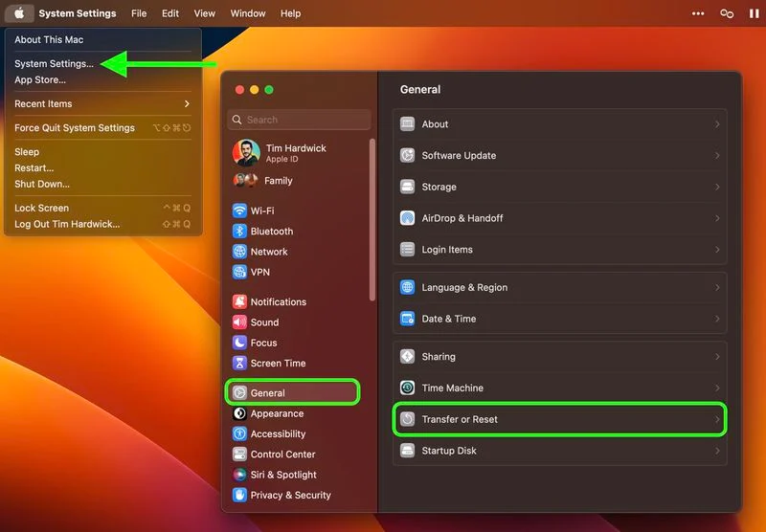Click the Sound speaker icon
The height and width of the screenshot is (532, 766).
(239, 322)
